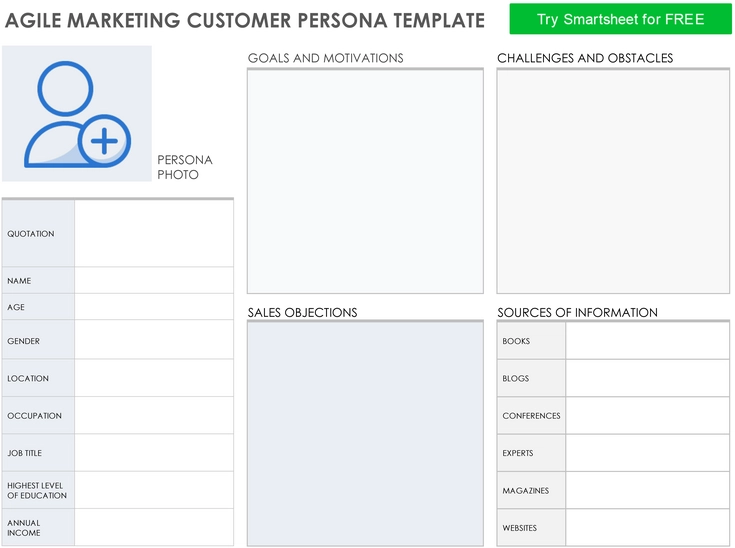The image size is (735, 548).
Task: Select the HIGHEST LEVEL OF EDUCATION label
Action: coord(37,490)
